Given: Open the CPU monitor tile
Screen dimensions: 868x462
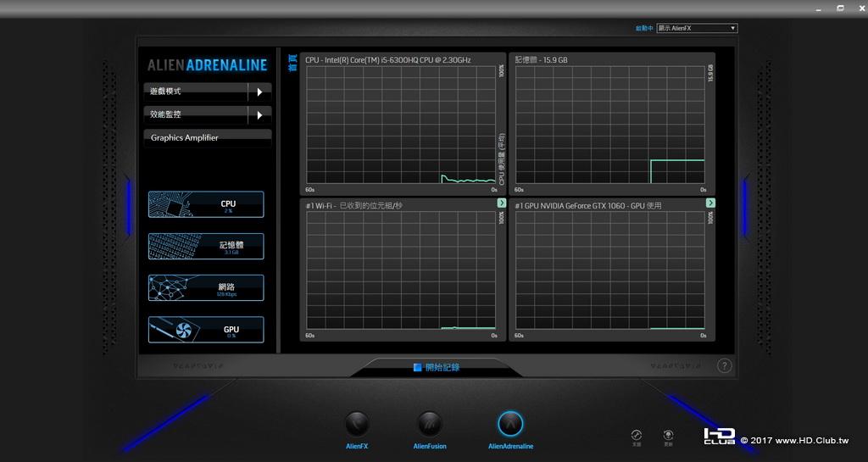Looking at the screenshot, I should coord(206,204).
